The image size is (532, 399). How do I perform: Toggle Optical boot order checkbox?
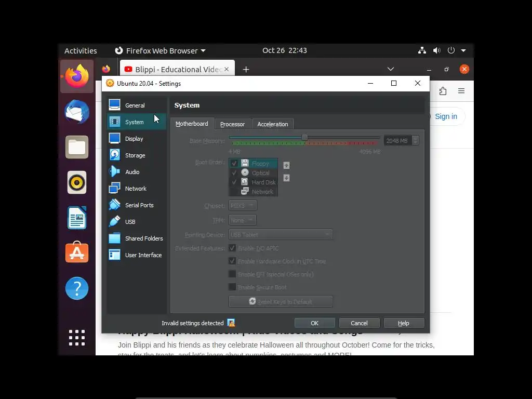tap(234, 172)
